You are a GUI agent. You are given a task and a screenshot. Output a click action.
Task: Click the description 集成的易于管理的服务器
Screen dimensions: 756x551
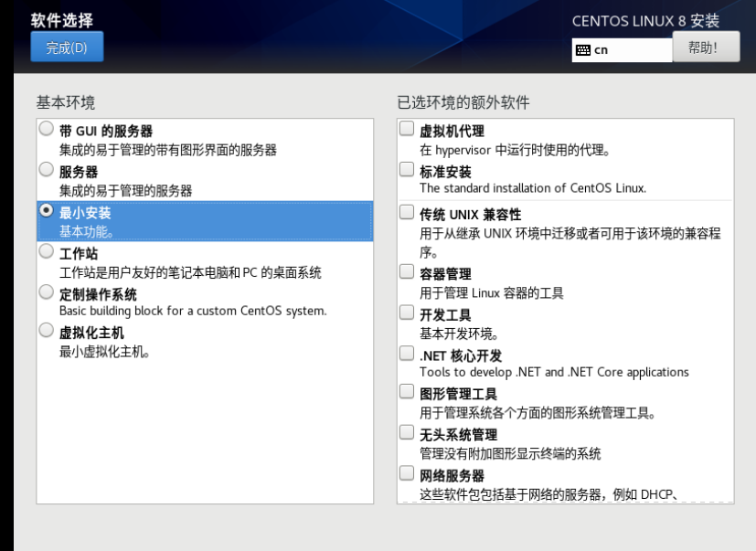[x=125, y=191]
